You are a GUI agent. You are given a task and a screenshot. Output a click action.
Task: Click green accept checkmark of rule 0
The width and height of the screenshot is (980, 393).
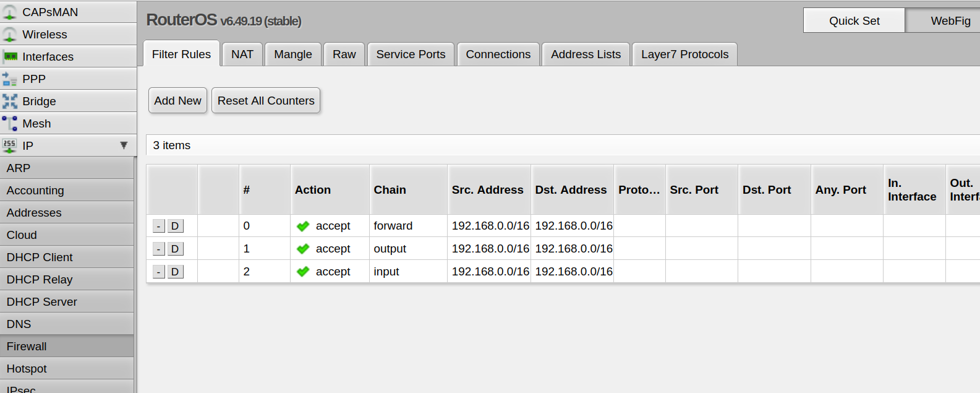point(303,227)
